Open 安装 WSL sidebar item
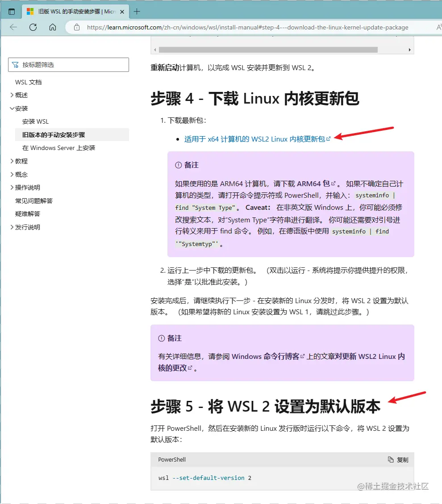The width and height of the screenshot is (442, 504). click(x=35, y=121)
